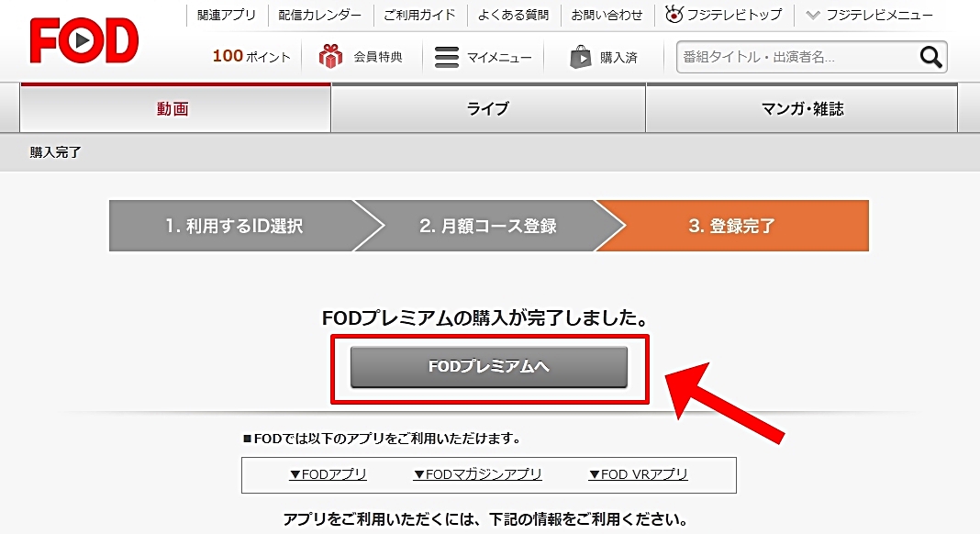Open the 配信カレンダー link
980x534 pixels.
pyautogui.click(x=320, y=15)
